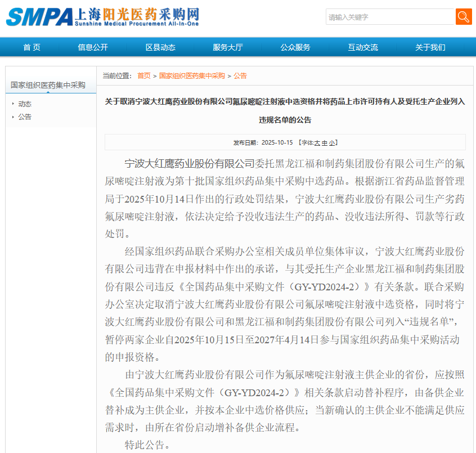
Task: Open the 信息公开 navigation item
Action: point(93,47)
